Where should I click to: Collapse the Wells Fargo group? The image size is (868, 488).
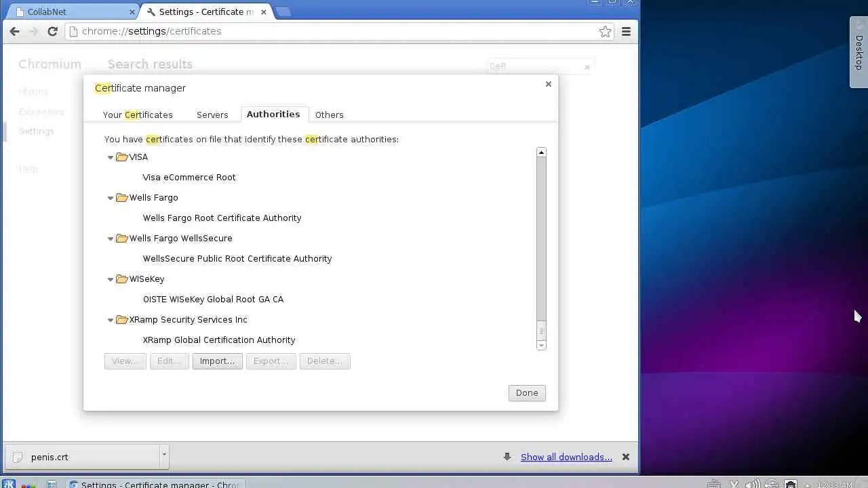pos(110,198)
